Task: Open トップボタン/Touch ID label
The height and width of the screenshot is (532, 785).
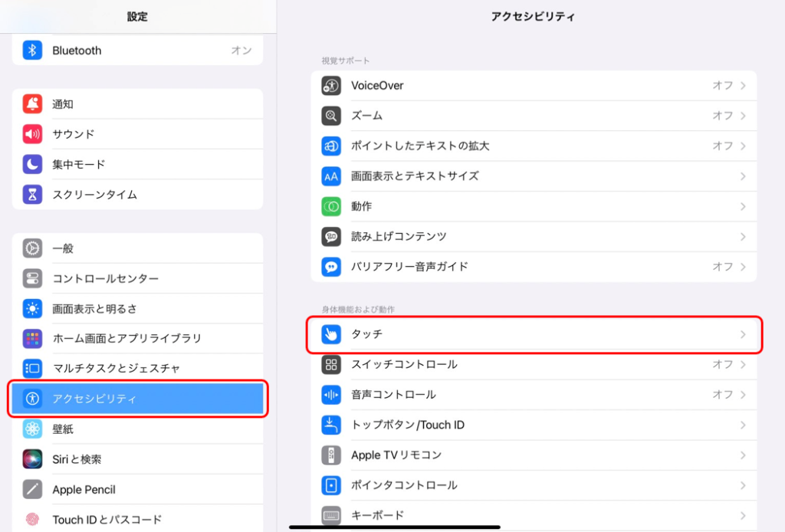Action: click(x=408, y=425)
